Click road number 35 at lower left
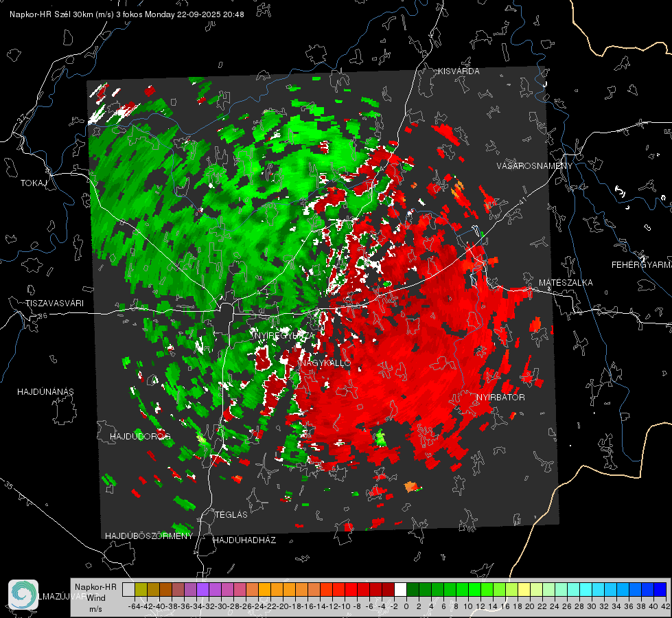The width and height of the screenshot is (672, 618). [9, 486]
